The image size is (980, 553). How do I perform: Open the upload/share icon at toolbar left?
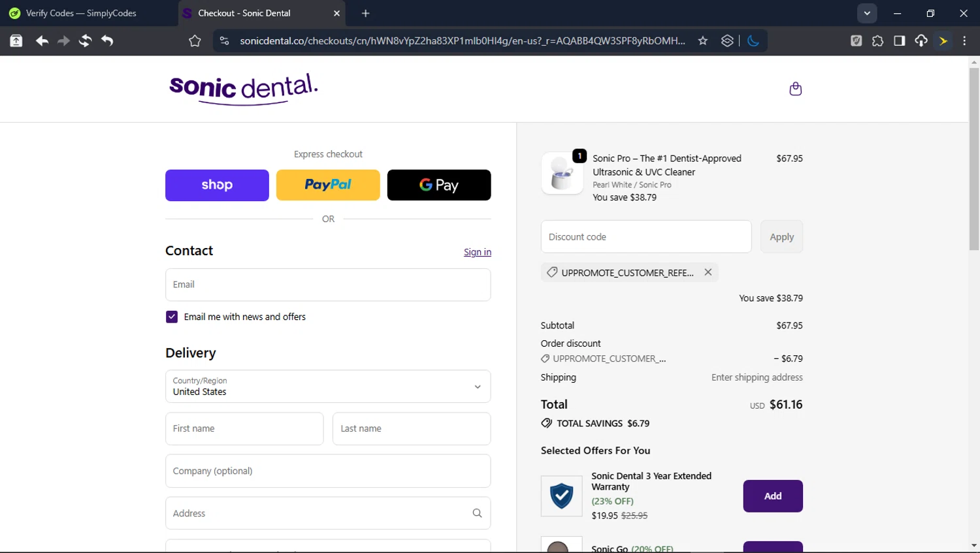pyautogui.click(x=16, y=40)
